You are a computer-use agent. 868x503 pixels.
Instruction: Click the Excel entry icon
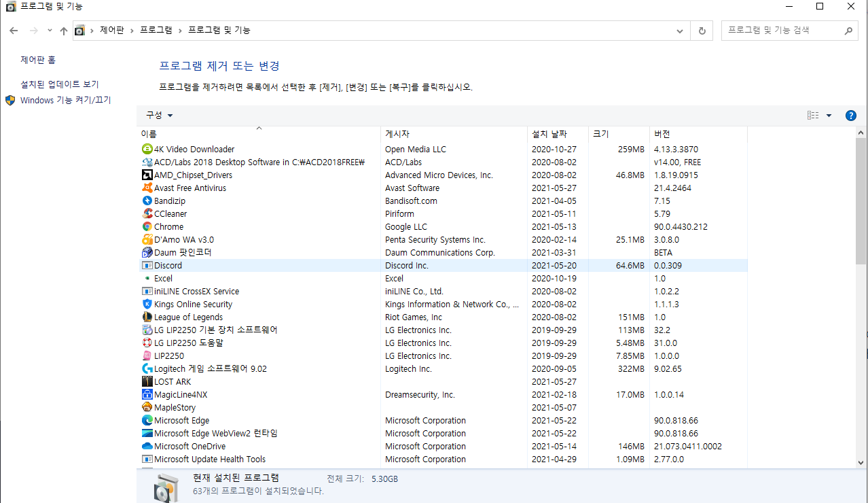(147, 278)
